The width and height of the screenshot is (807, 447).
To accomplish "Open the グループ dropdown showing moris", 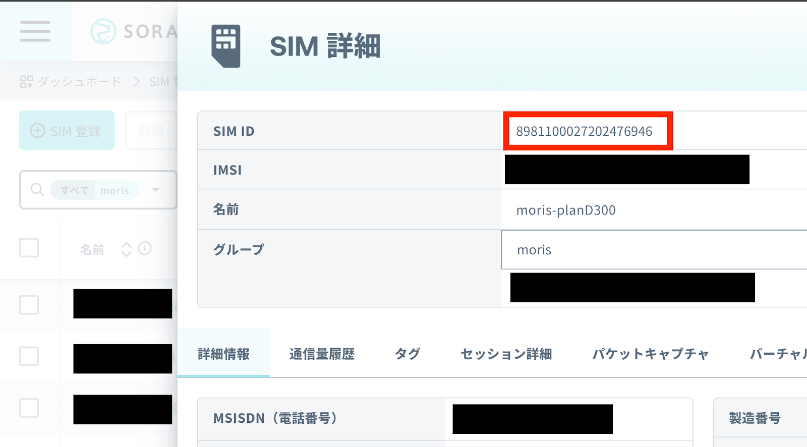I will 653,249.
